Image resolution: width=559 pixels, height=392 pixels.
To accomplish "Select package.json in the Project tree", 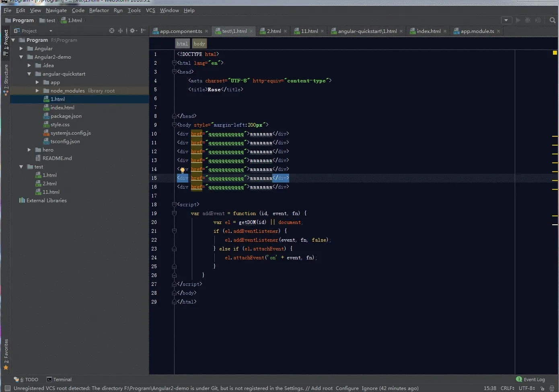I will click(66, 116).
